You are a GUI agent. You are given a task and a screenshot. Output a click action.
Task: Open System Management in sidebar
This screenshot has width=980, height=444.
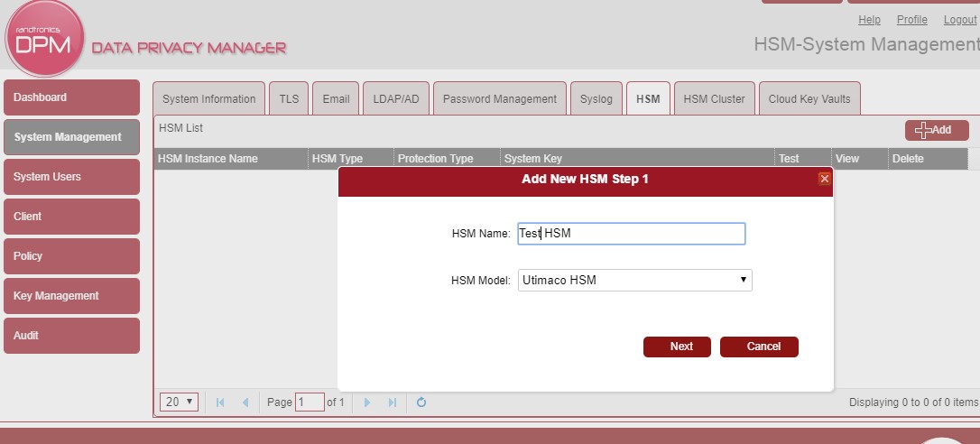[72, 137]
